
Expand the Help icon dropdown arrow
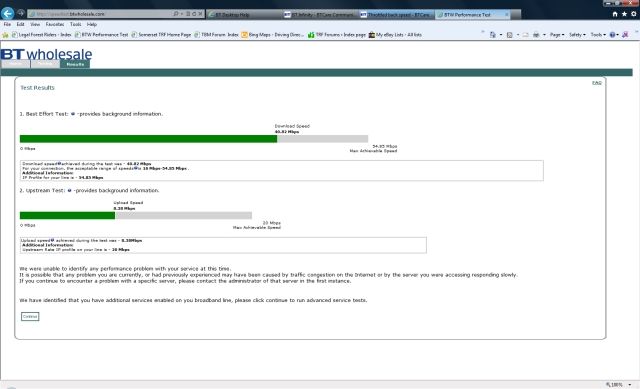click(618, 35)
